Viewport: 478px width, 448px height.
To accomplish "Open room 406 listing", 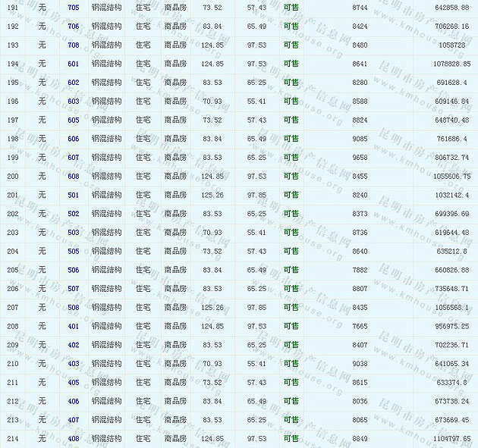I will (73, 401).
